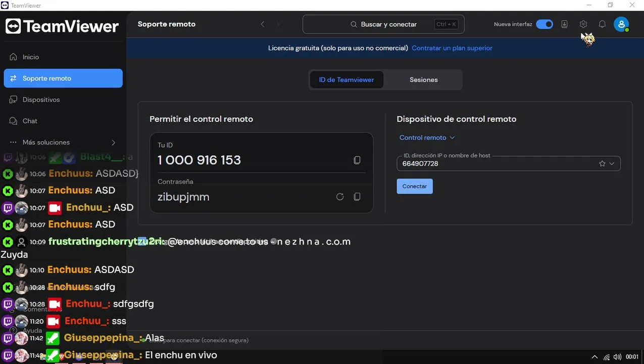Open settings gear in the header
This screenshot has height=364, width=644.
tap(583, 24)
